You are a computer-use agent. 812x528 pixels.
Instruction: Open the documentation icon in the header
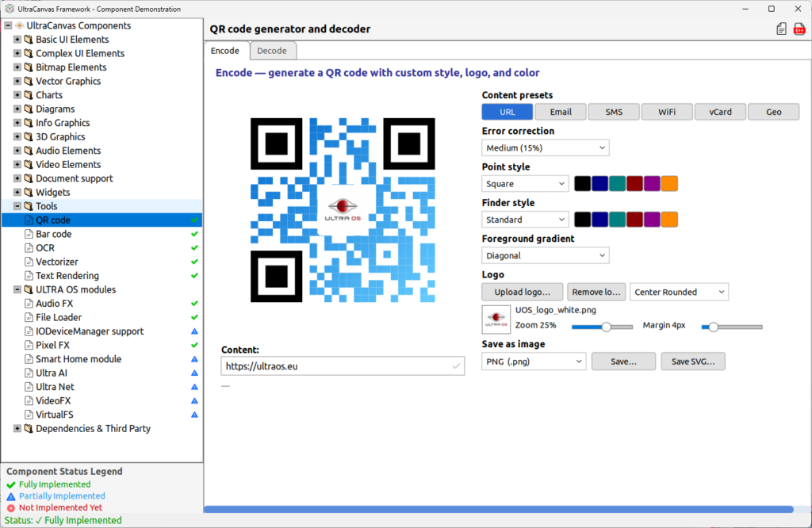tap(781, 29)
